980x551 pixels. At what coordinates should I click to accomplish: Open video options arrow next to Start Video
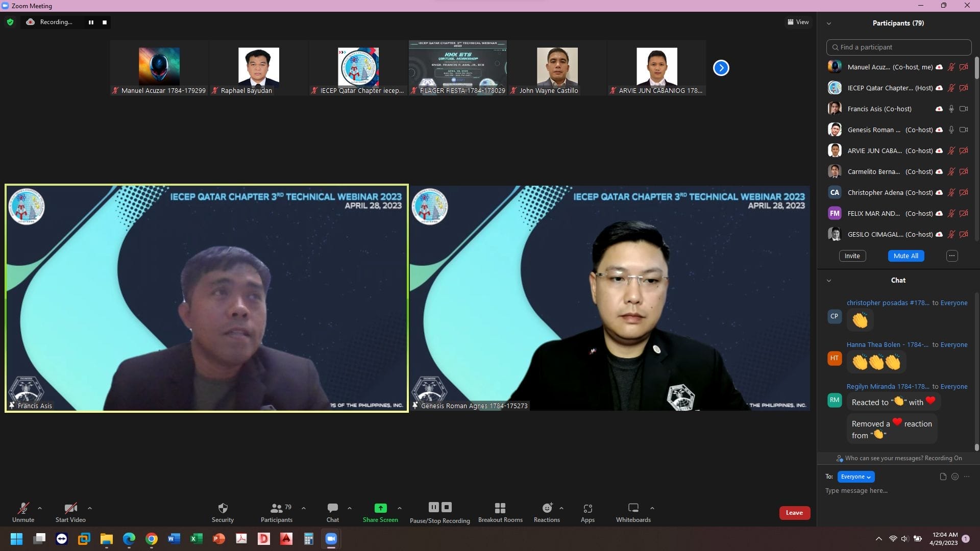point(90,508)
